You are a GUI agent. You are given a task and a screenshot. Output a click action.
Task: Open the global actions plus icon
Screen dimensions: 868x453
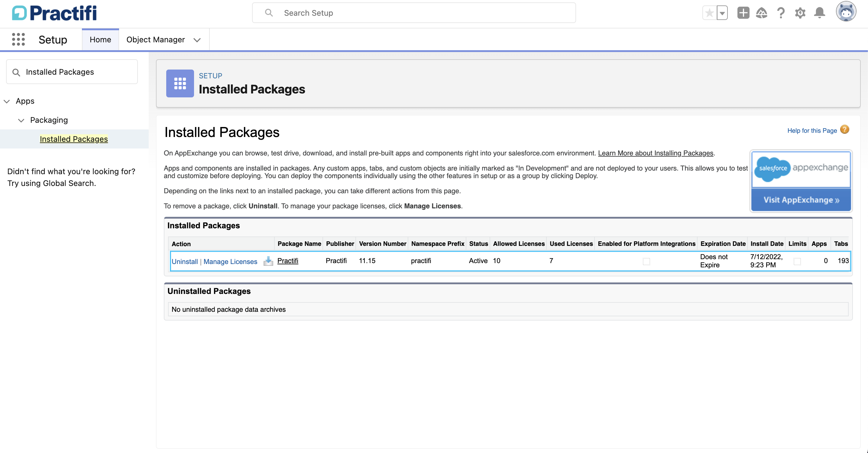[x=743, y=13]
